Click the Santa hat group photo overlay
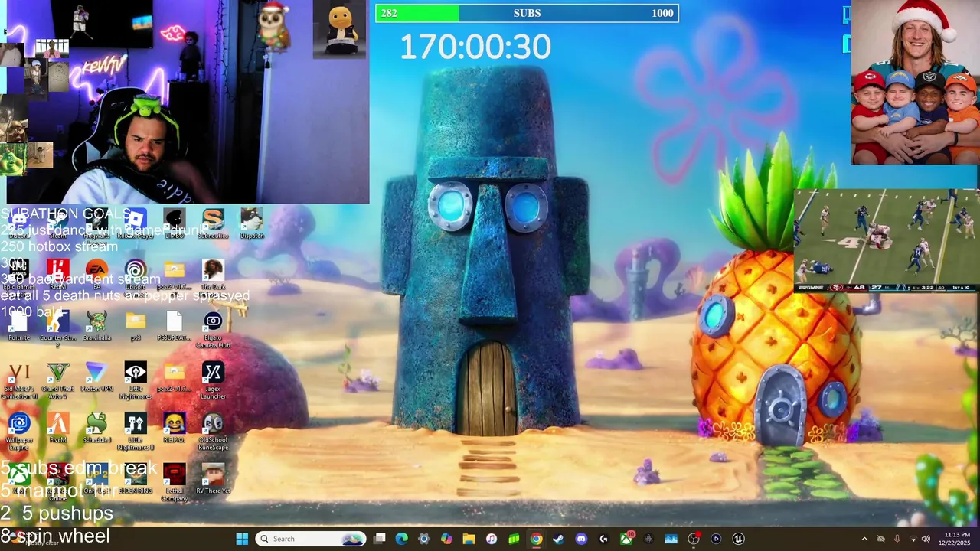Screen dimensions: 980x551 click(x=914, y=82)
